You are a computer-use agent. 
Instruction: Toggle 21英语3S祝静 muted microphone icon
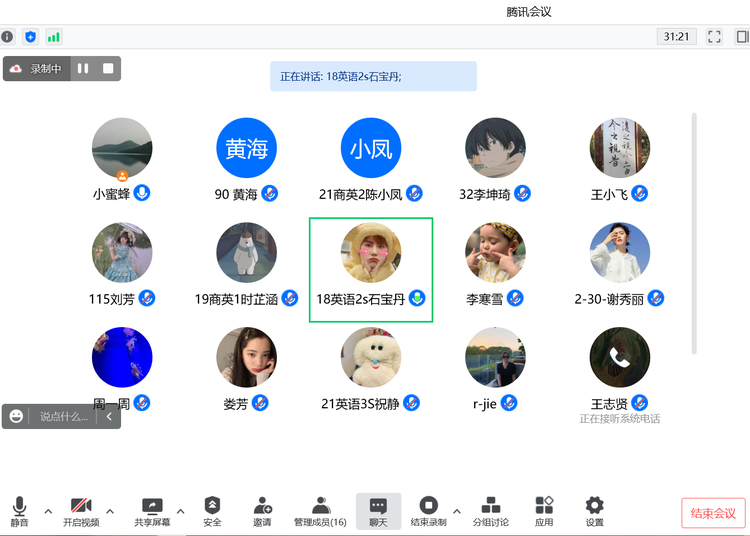click(411, 403)
